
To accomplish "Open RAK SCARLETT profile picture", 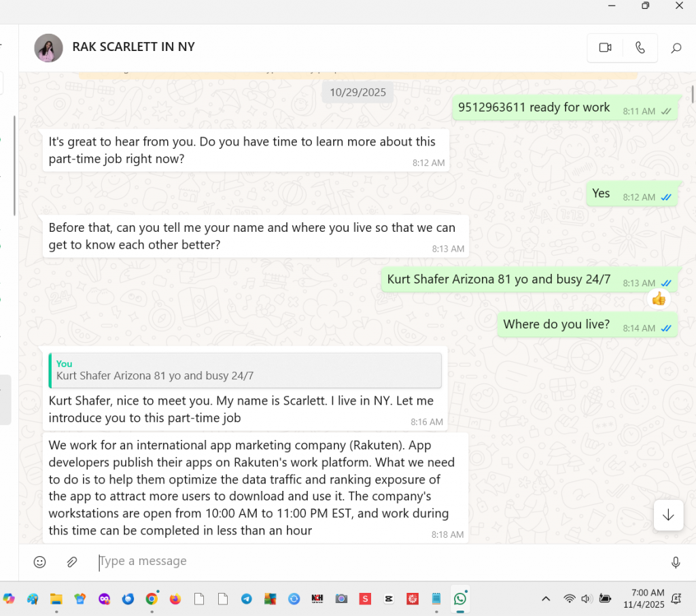I will (x=48, y=48).
